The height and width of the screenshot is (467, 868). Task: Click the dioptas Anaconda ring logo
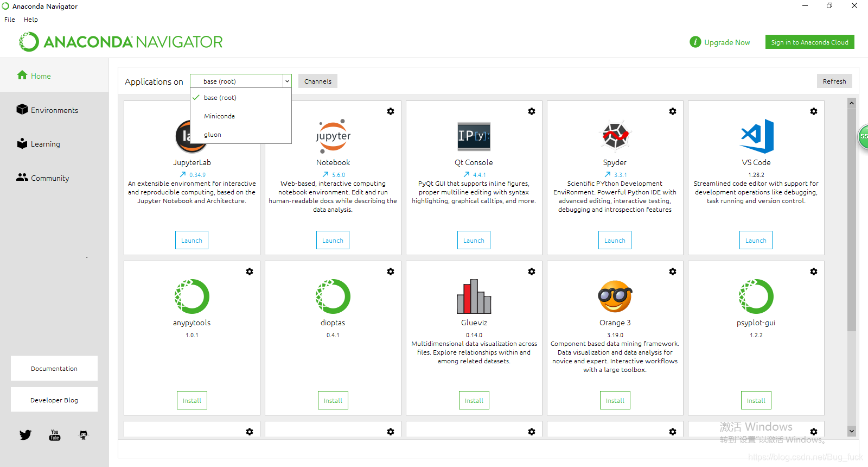coord(333,296)
